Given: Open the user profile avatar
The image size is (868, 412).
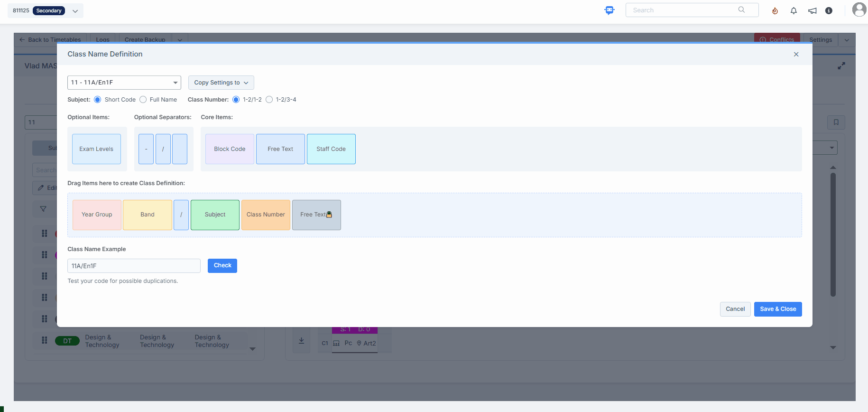Looking at the screenshot, I should tap(859, 9).
